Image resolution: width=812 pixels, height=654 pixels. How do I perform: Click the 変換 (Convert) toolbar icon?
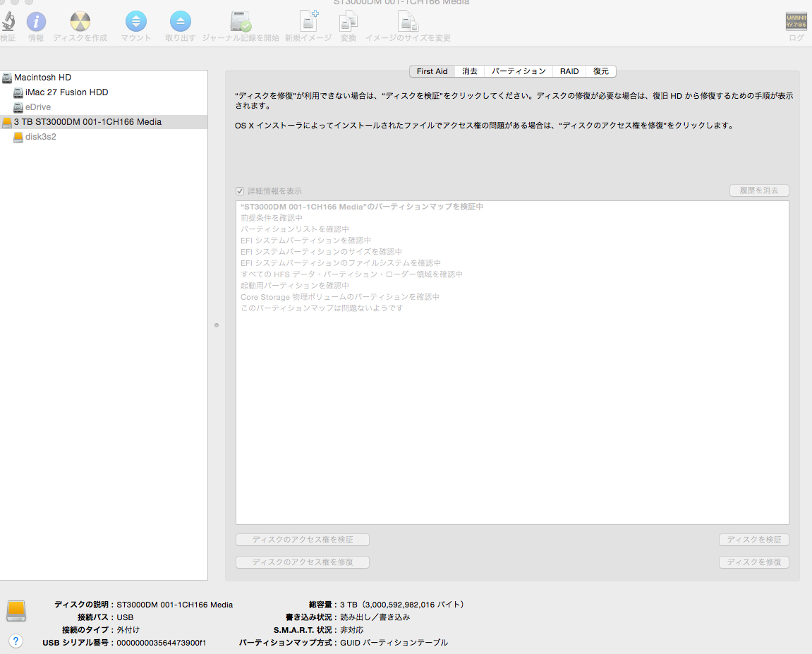[349, 23]
